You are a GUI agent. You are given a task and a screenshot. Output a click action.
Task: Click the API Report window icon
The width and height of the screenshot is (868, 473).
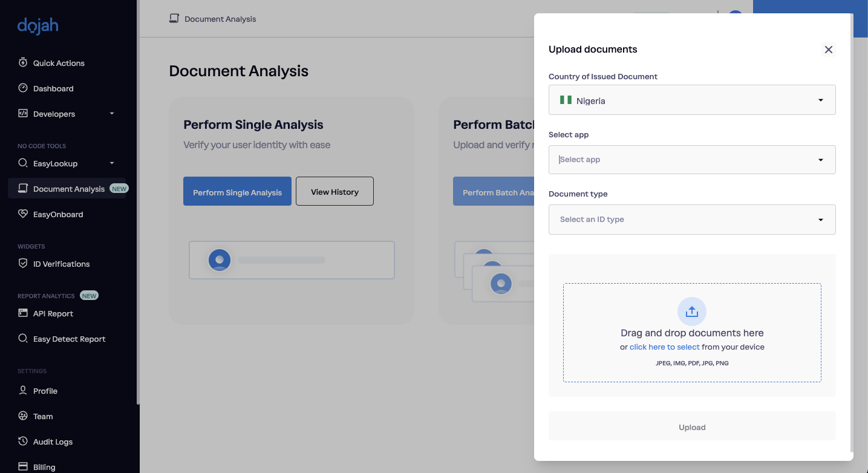[23, 313]
